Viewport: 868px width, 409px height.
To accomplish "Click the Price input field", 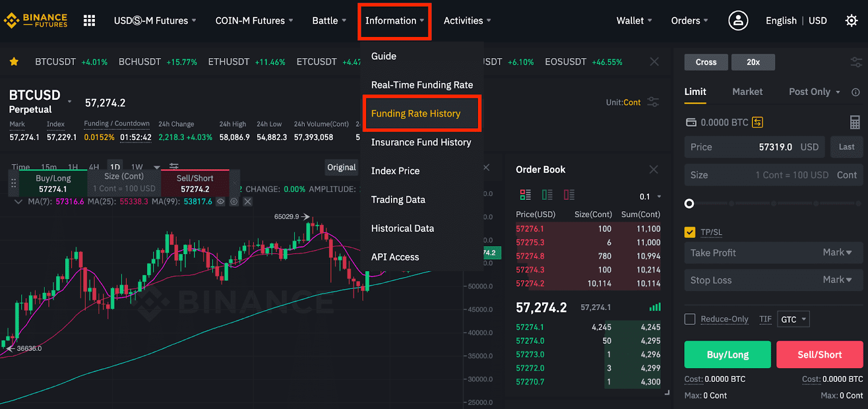I will pos(755,147).
